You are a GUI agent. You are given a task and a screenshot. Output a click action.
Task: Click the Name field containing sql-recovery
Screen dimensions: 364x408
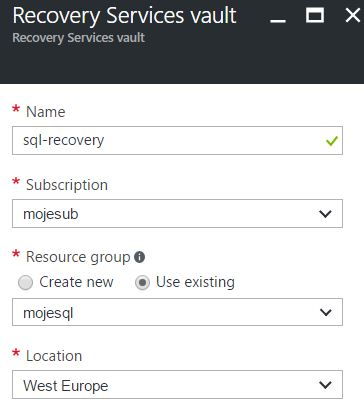(177, 140)
